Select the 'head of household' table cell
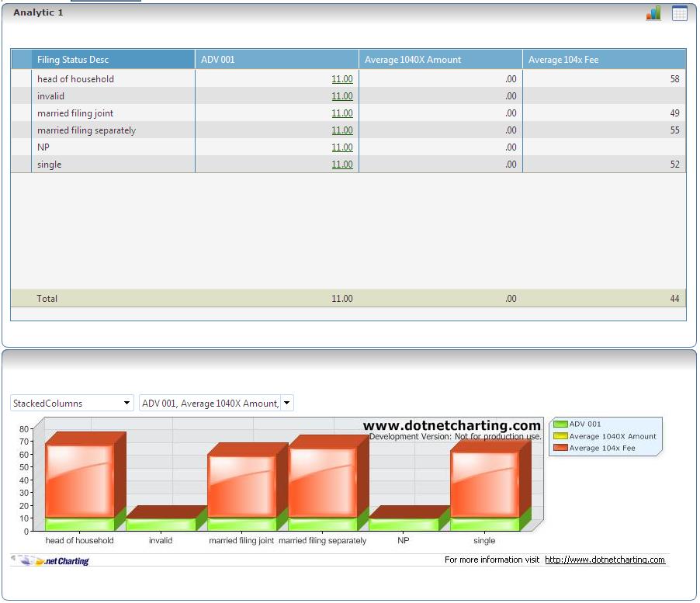Image resolution: width=700 pixels, height=603 pixels. 113,79
